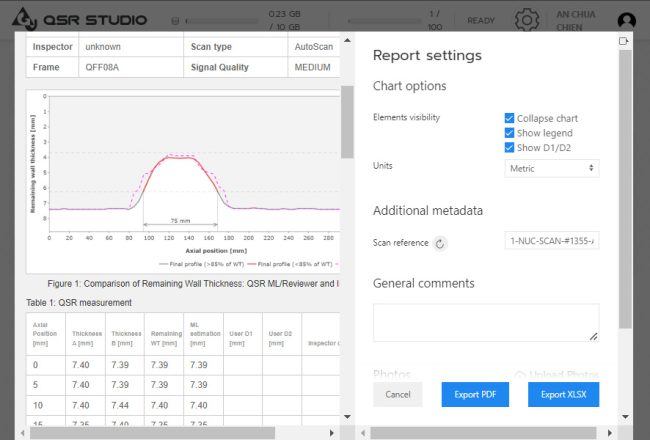Screen dimensions: 650x440
Task: Click the QSR Studio logo icon
Action: [x=25, y=19]
